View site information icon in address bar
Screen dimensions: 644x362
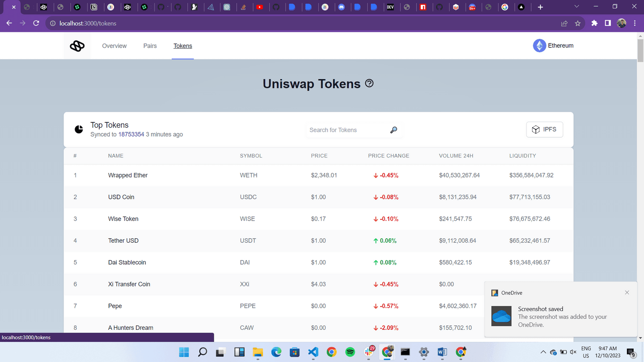pyautogui.click(x=53, y=23)
